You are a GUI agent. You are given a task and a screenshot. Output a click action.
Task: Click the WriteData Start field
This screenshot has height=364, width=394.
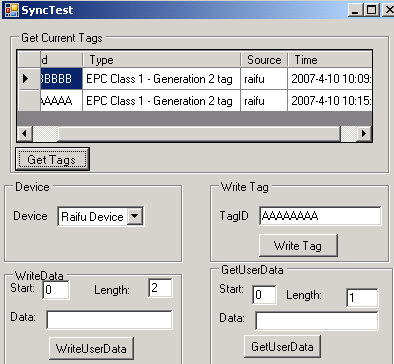(x=56, y=289)
